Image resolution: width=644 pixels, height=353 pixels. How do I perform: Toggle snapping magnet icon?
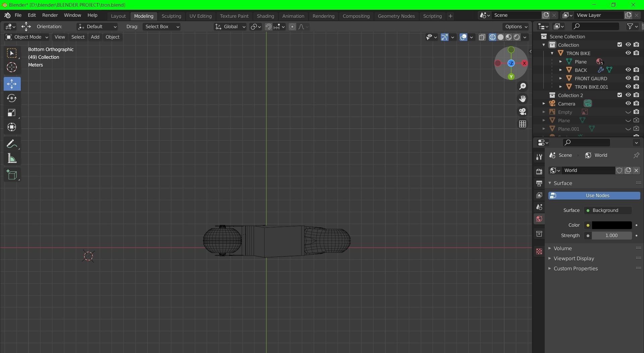pos(268,27)
